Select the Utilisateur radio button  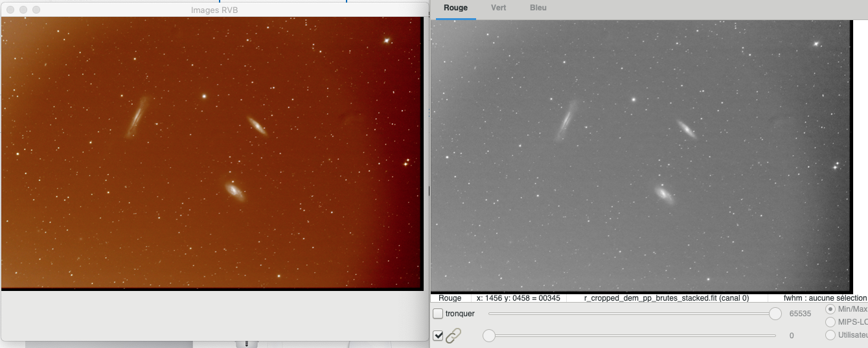[x=830, y=335]
